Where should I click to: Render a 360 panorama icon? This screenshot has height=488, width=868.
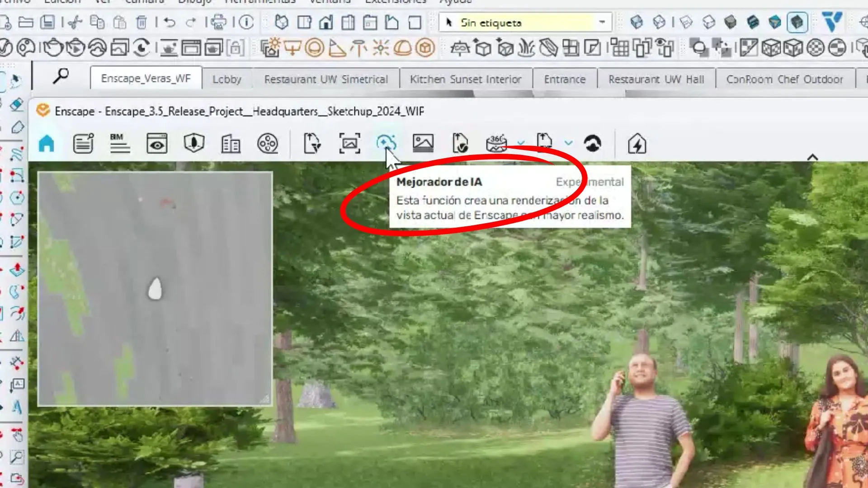(496, 143)
